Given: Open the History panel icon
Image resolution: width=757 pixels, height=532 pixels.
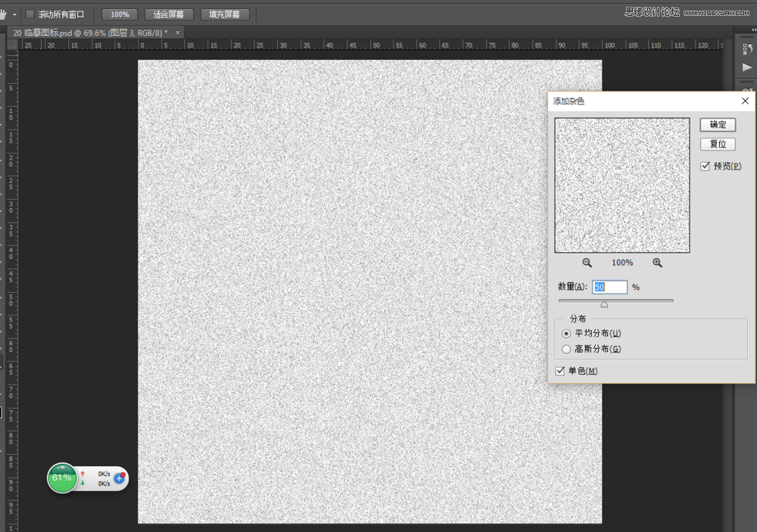Looking at the screenshot, I should 747,48.
